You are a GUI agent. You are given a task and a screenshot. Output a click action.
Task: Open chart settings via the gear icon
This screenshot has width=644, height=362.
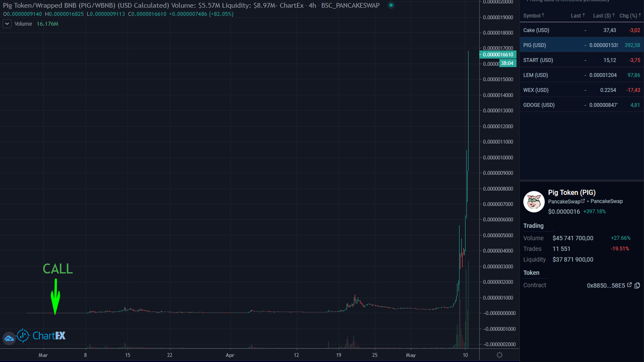point(499,355)
